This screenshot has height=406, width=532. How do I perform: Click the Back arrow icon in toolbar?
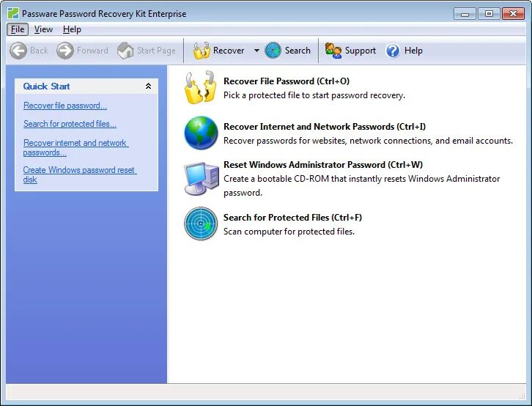[18, 51]
